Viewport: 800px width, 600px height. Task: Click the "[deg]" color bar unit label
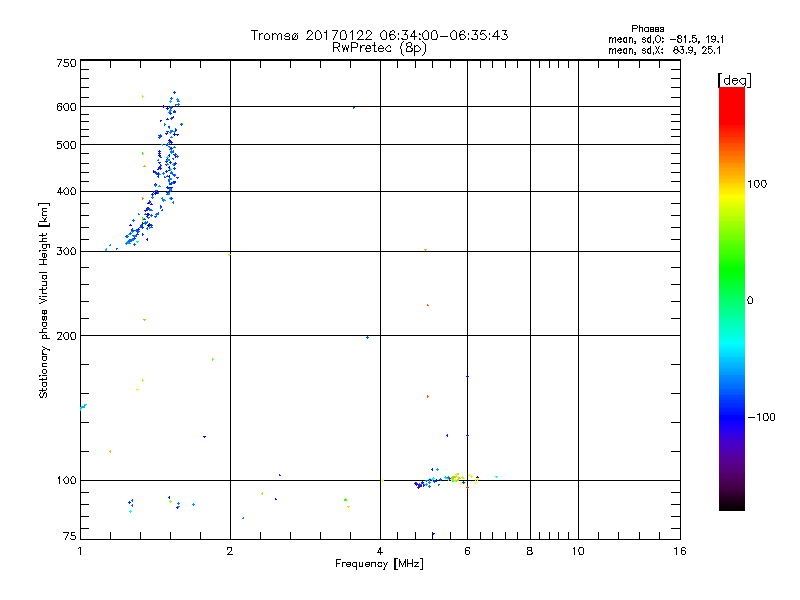point(734,80)
